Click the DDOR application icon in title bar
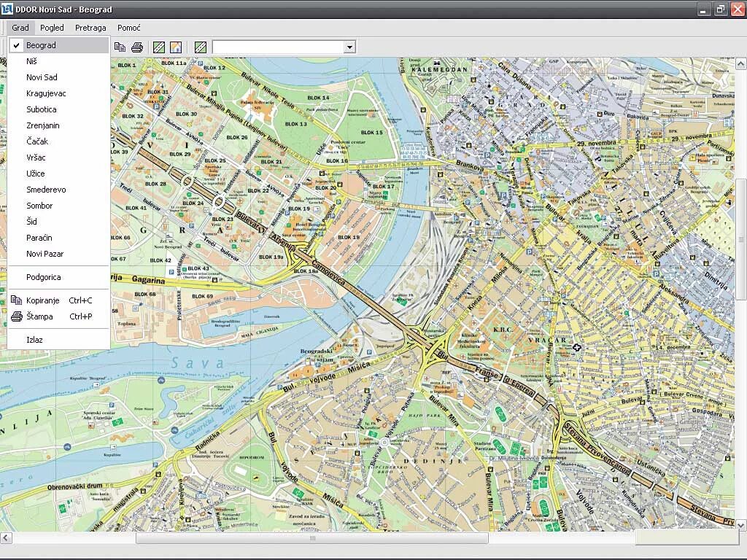 7,9
